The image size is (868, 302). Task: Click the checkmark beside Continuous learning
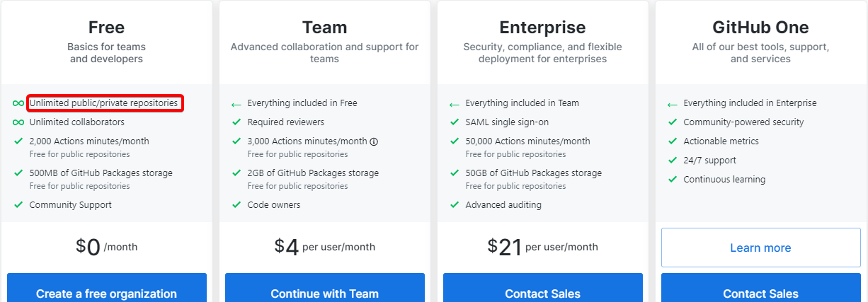point(673,180)
